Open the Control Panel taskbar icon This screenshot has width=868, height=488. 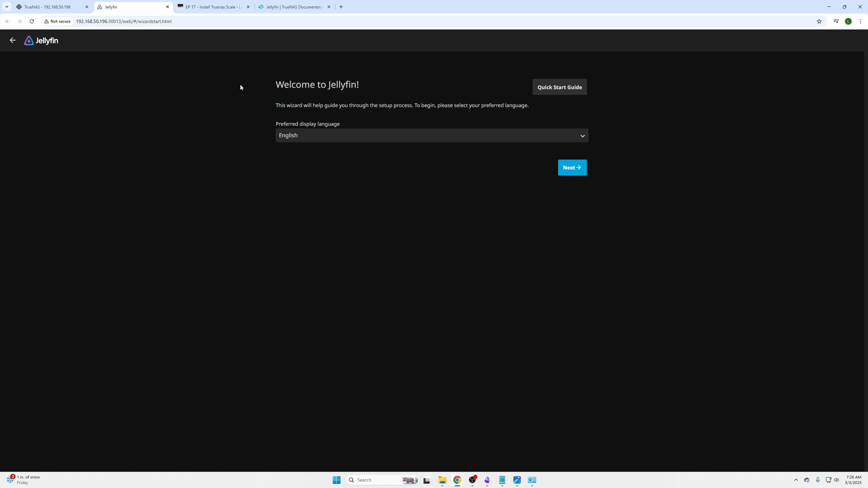[532, 480]
